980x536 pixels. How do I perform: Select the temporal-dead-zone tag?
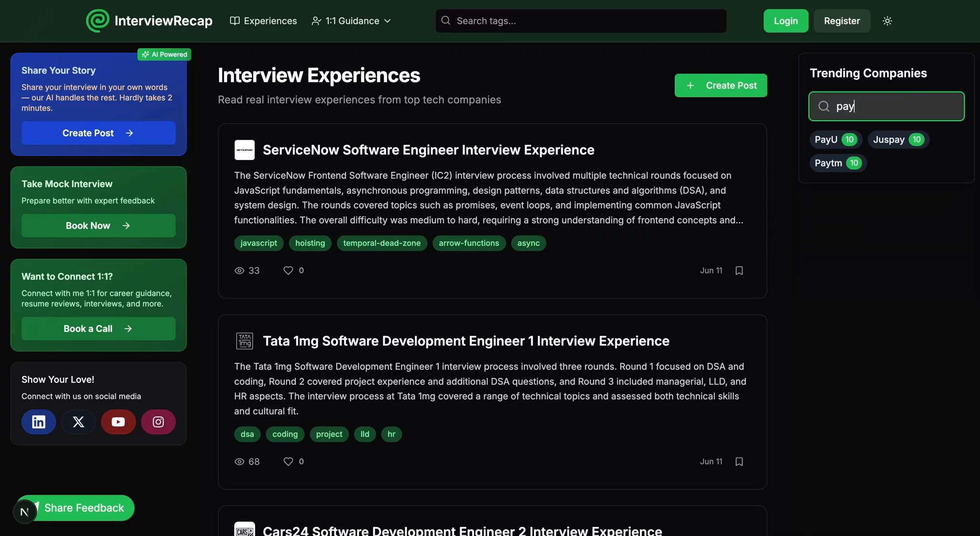(381, 243)
